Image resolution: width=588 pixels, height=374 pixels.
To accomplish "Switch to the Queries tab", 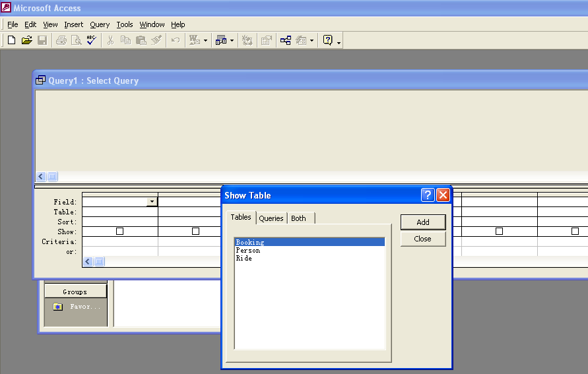I will click(271, 218).
